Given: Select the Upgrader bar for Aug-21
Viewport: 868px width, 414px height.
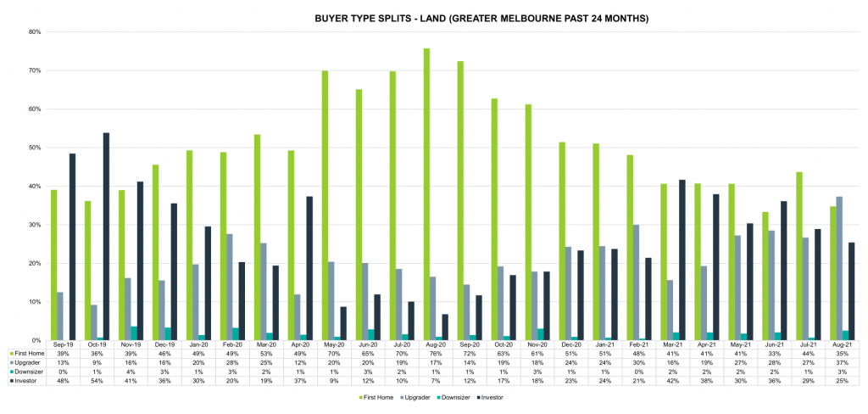Looking at the screenshot, I should (840, 269).
